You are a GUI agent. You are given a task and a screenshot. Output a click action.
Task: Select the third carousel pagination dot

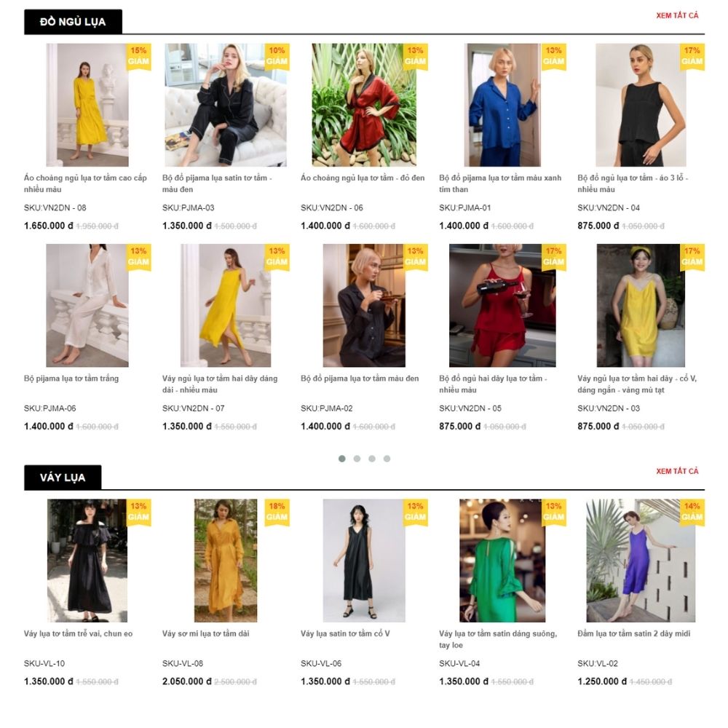click(x=372, y=459)
